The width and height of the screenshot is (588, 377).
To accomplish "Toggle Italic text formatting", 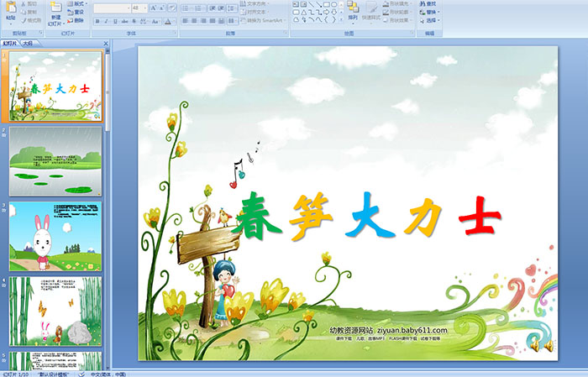I will tap(107, 21).
